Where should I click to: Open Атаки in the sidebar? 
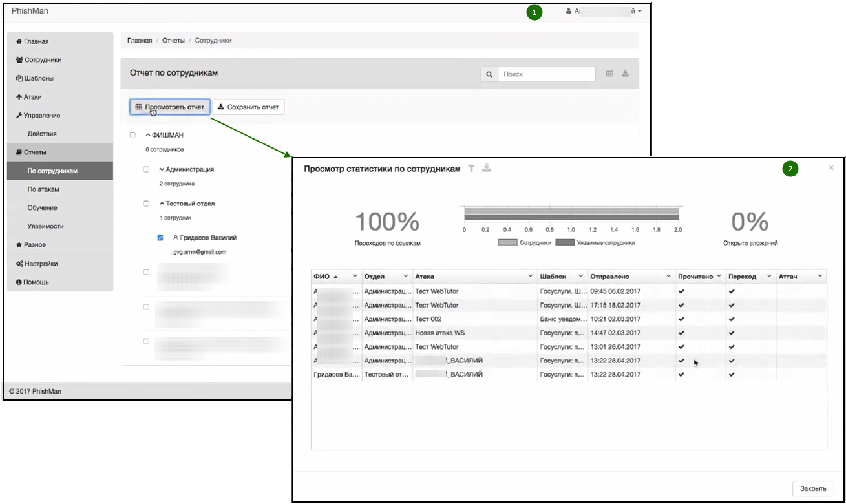click(60, 97)
